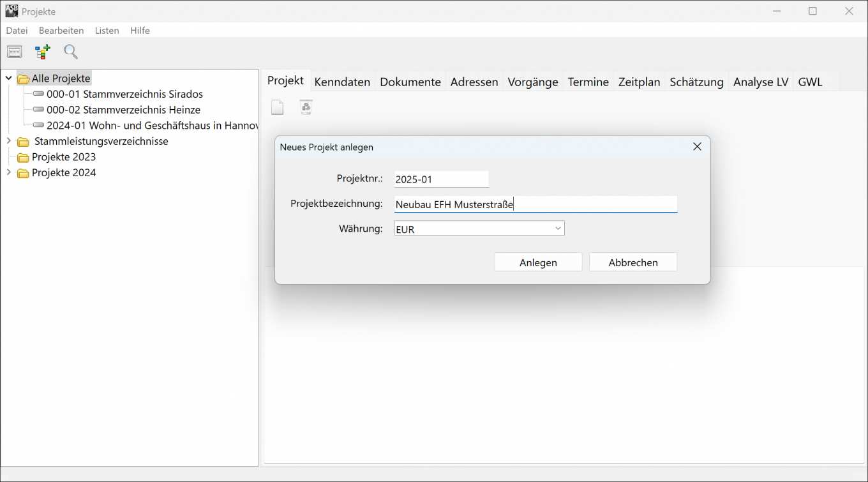Click the Projektbezeichnung input field
Screen dimensions: 868x482
(536, 204)
